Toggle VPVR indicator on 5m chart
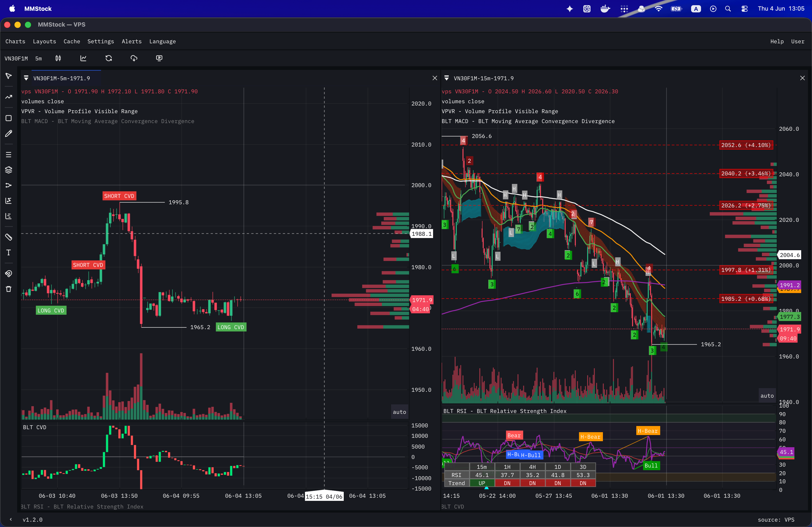This screenshot has height=527, width=812. click(79, 112)
